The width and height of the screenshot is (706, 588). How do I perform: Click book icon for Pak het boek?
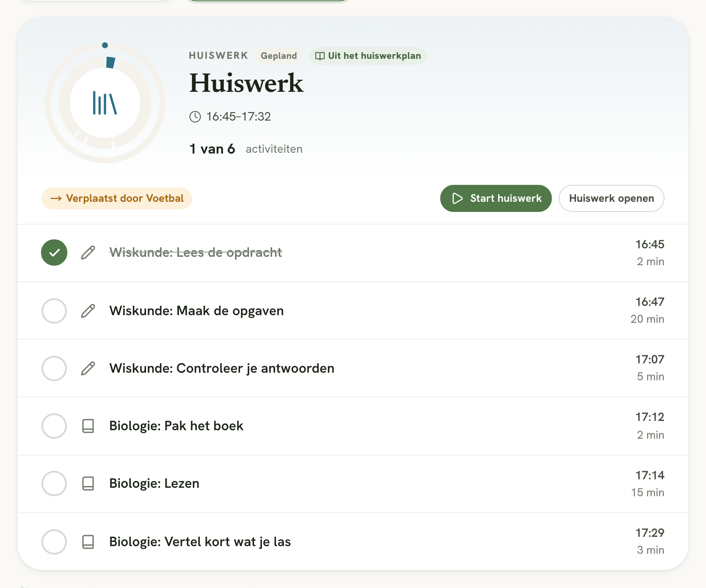[x=88, y=426]
